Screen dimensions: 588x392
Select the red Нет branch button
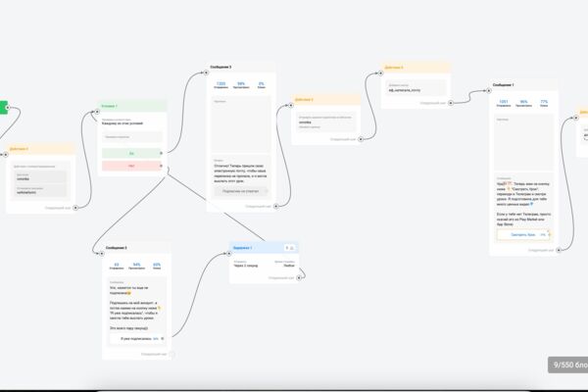(x=131, y=166)
